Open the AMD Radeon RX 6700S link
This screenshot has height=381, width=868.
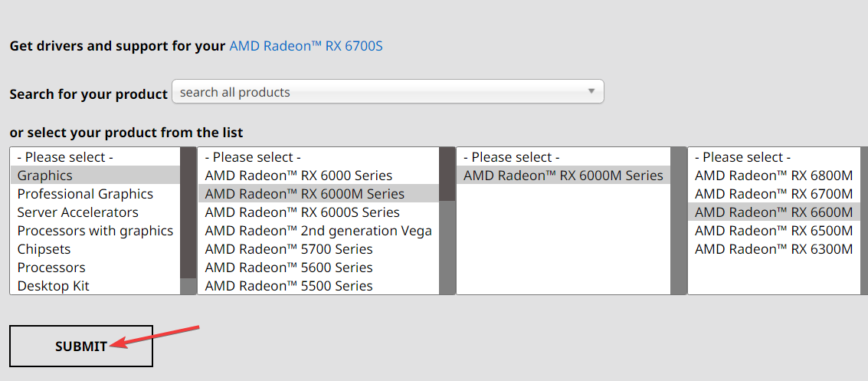coord(306,46)
